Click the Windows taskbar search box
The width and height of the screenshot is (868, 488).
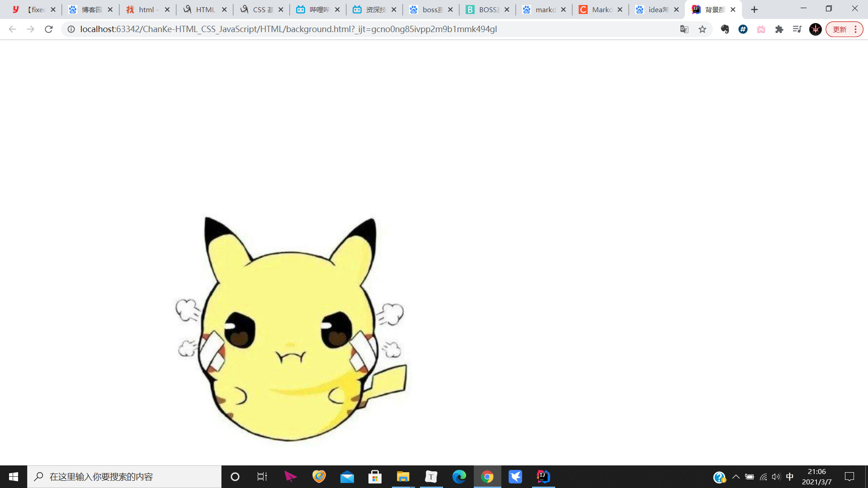click(x=124, y=477)
